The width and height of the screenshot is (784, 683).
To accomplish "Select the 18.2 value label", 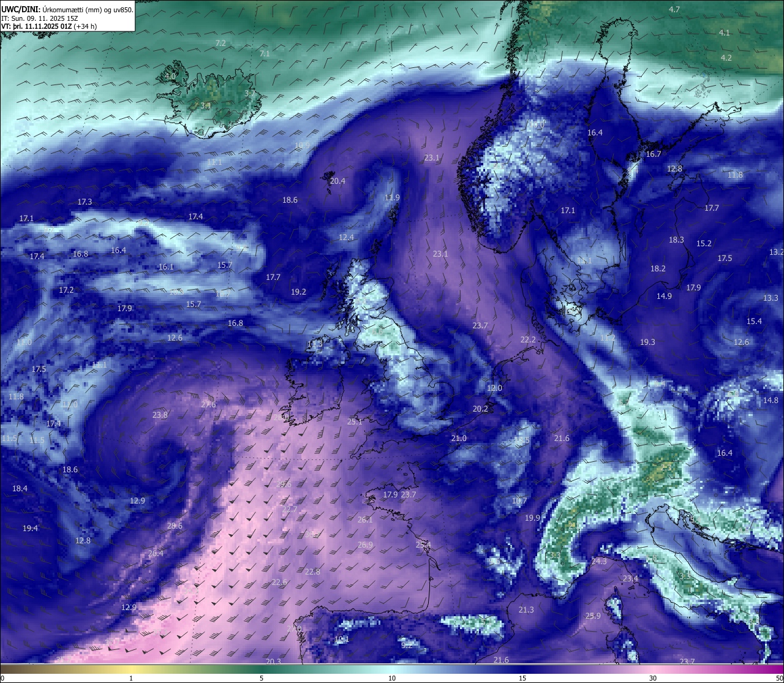I will pos(658,268).
